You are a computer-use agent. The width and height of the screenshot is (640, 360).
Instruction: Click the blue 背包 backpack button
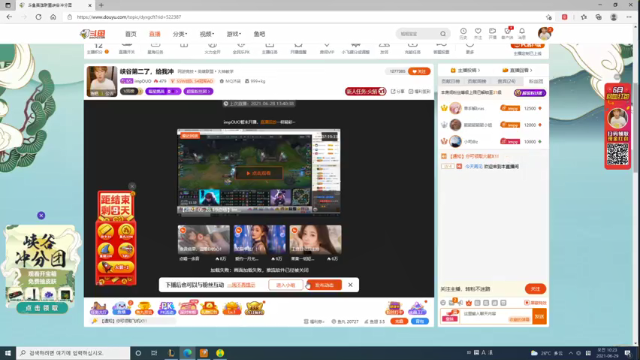pos(420,321)
